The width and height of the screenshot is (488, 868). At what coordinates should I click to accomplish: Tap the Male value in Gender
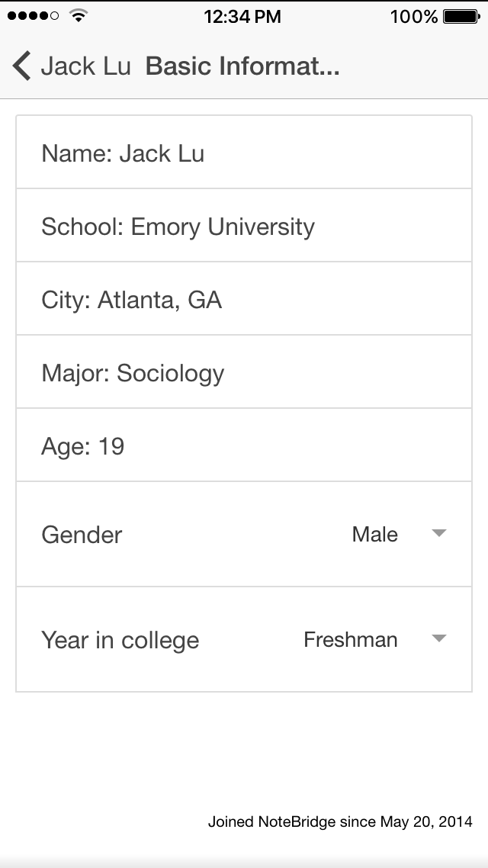click(374, 534)
